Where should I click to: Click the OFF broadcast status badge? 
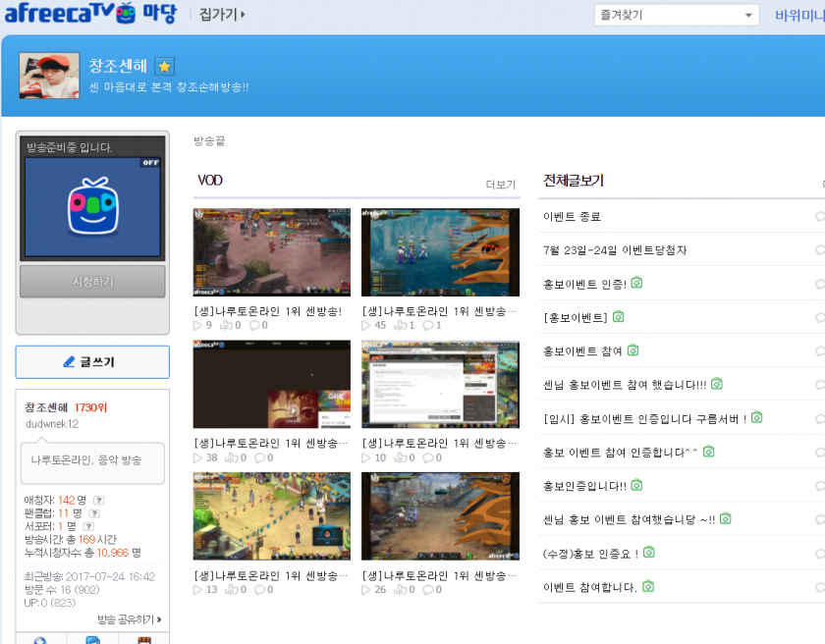[x=149, y=163]
